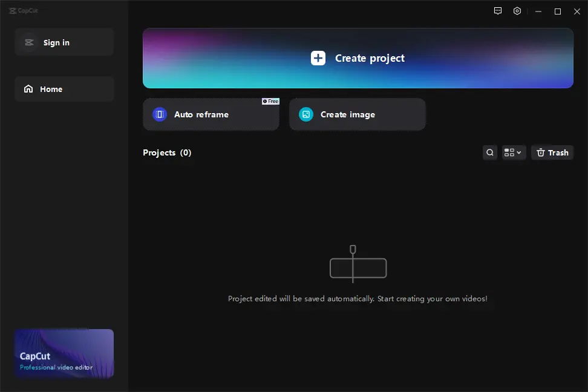Click the house icon beside Home
588x392 pixels.
click(x=28, y=89)
